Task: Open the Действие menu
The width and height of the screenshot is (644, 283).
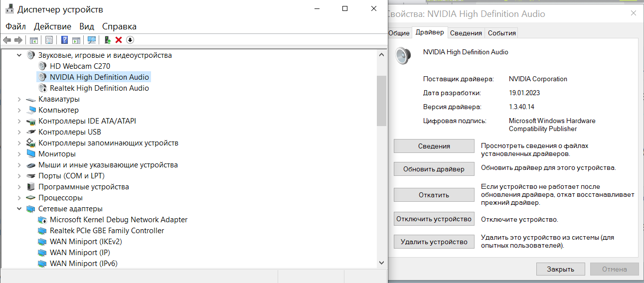Action: [52, 26]
